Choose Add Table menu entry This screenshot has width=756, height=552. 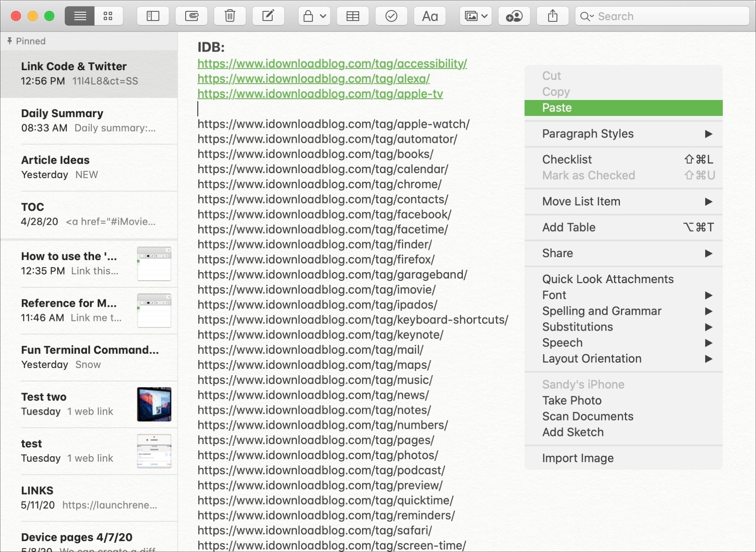click(623, 227)
